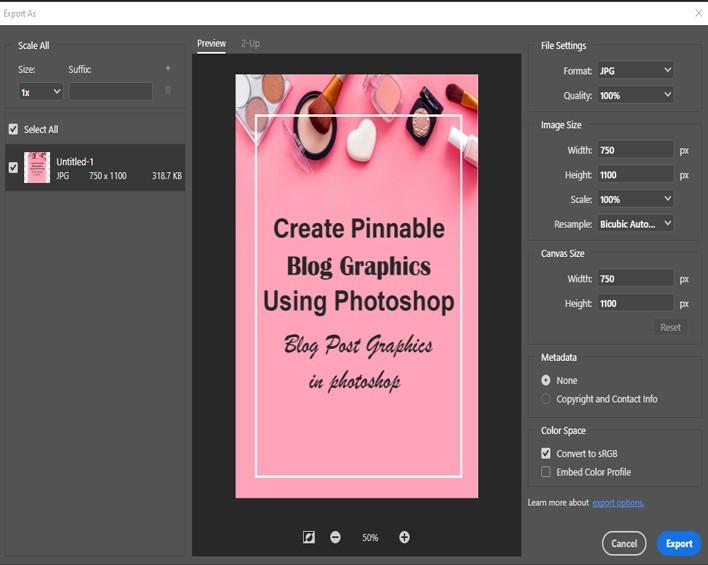Click the Untitled-1 file name
Screen dimensions: 708x565
[75, 162]
